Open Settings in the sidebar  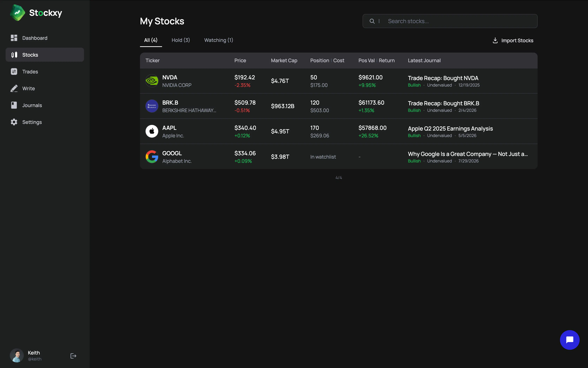45,122
